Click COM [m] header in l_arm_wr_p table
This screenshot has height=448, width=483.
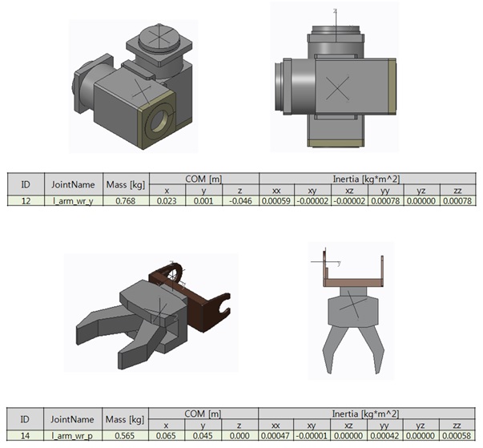pyautogui.click(x=203, y=414)
